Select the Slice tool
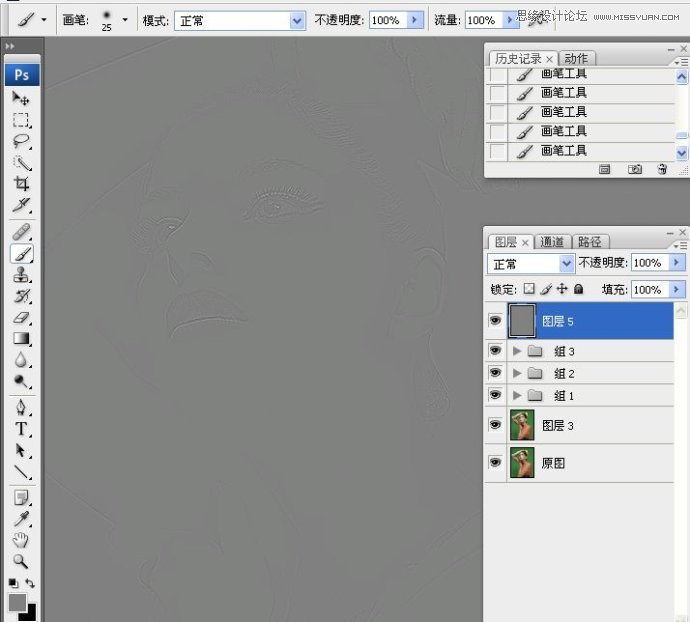Viewport: 690px width, 622px height. click(21, 205)
